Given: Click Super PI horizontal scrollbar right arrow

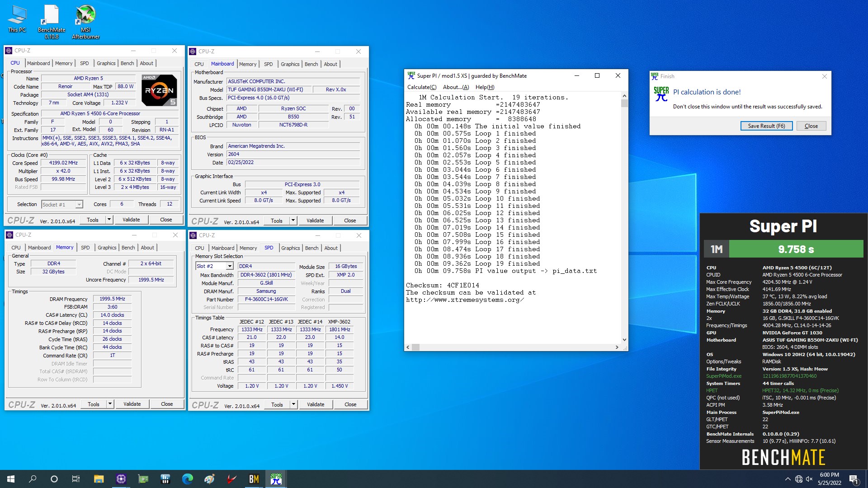Looking at the screenshot, I should (617, 347).
